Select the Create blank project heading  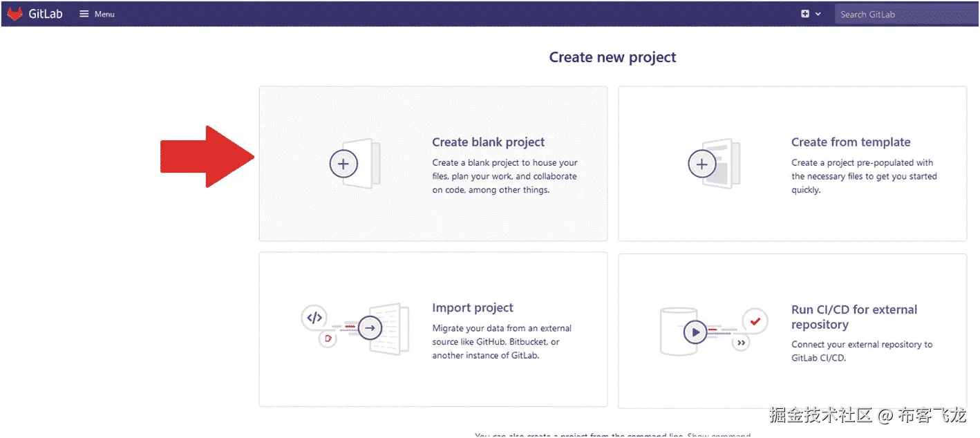click(x=488, y=142)
